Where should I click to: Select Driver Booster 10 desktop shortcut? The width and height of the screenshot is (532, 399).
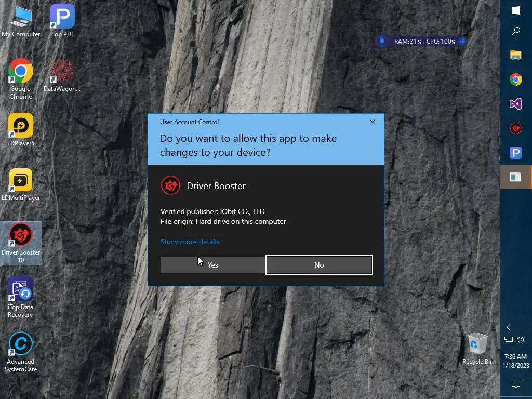click(21, 243)
